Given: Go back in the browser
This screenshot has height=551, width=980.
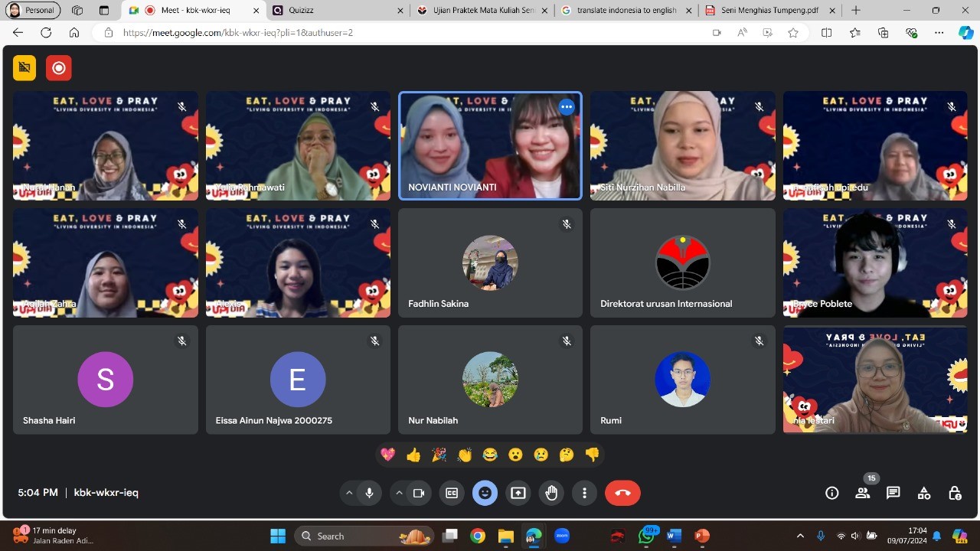Looking at the screenshot, I should coord(18,33).
